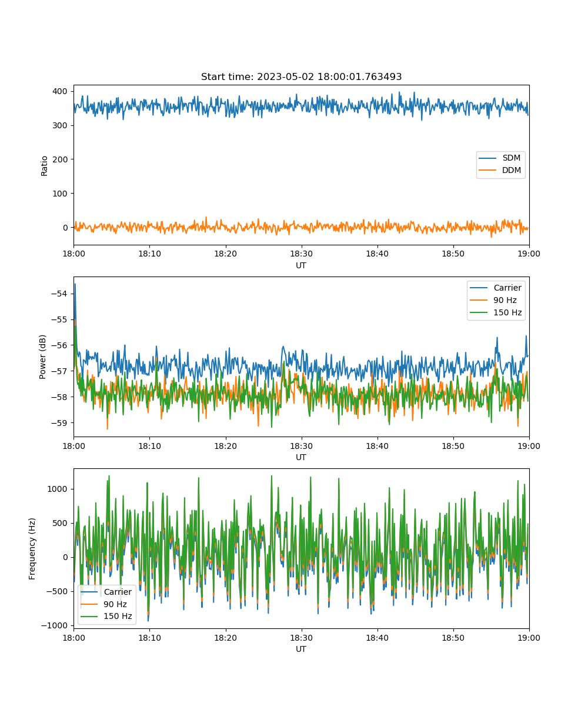Select the DDM legend entry label
588x706 pixels.
[x=512, y=171]
